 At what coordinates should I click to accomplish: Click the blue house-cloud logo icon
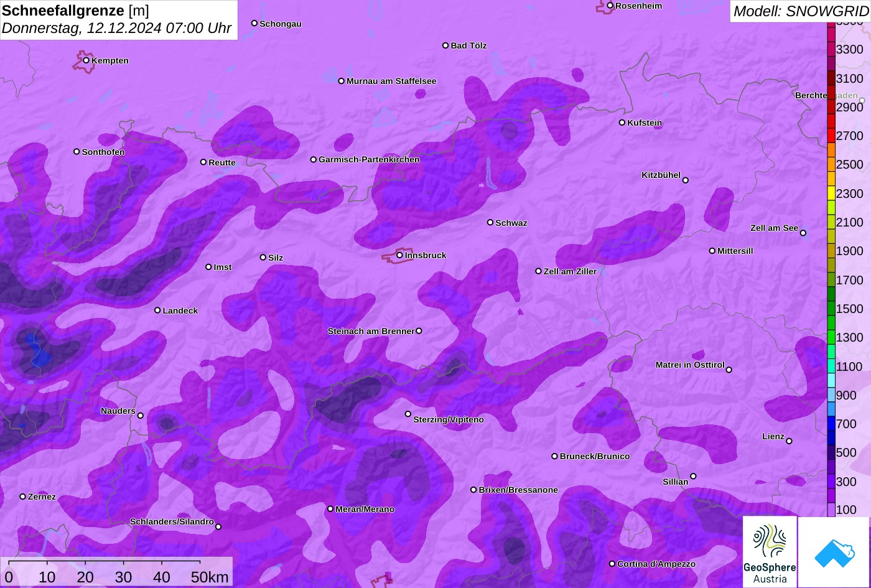coord(834,552)
